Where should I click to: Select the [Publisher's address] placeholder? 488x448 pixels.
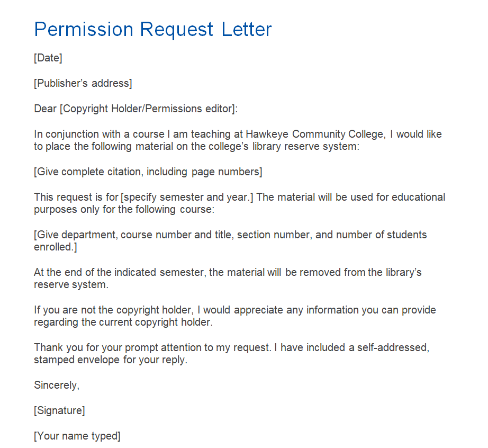(83, 83)
